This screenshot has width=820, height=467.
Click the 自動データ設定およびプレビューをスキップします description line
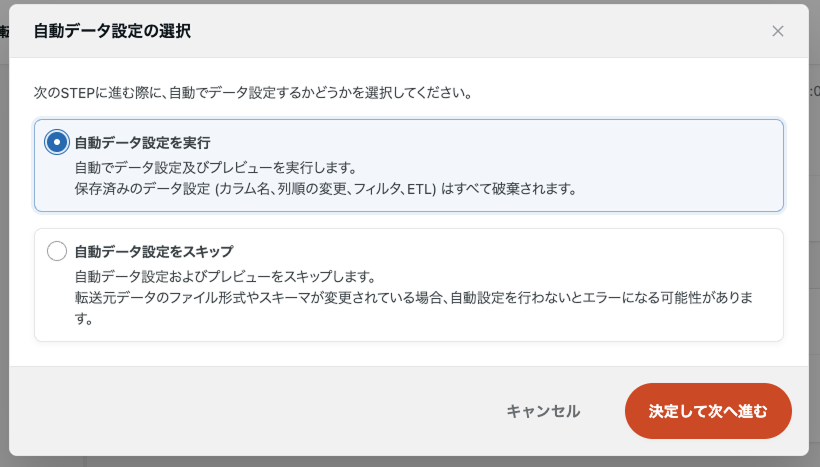224,276
